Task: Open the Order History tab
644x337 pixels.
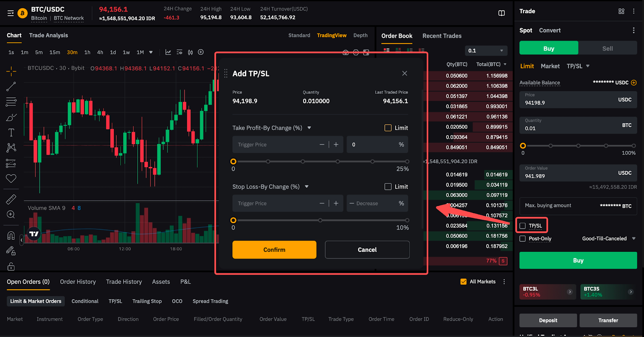Action: (78, 282)
